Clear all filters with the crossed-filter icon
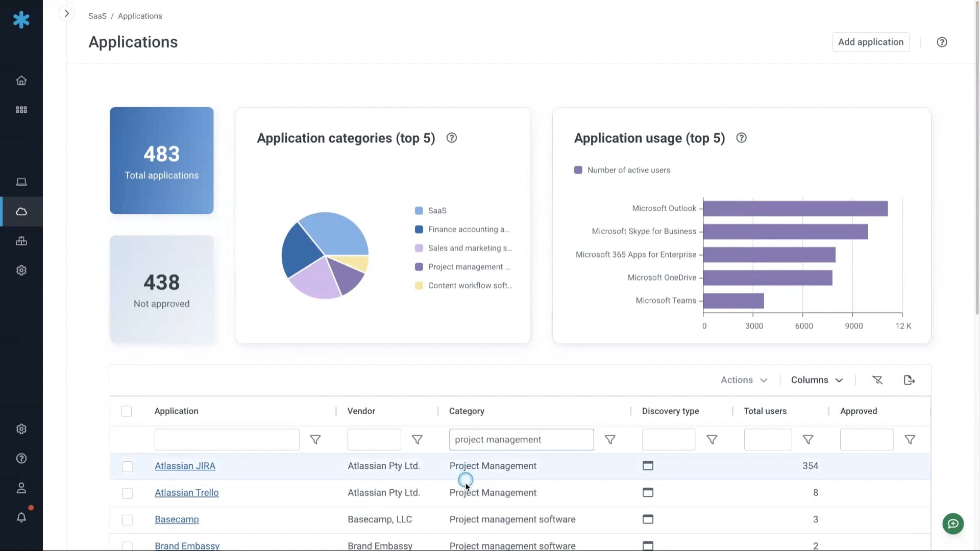This screenshot has height=551, width=980. (x=877, y=380)
